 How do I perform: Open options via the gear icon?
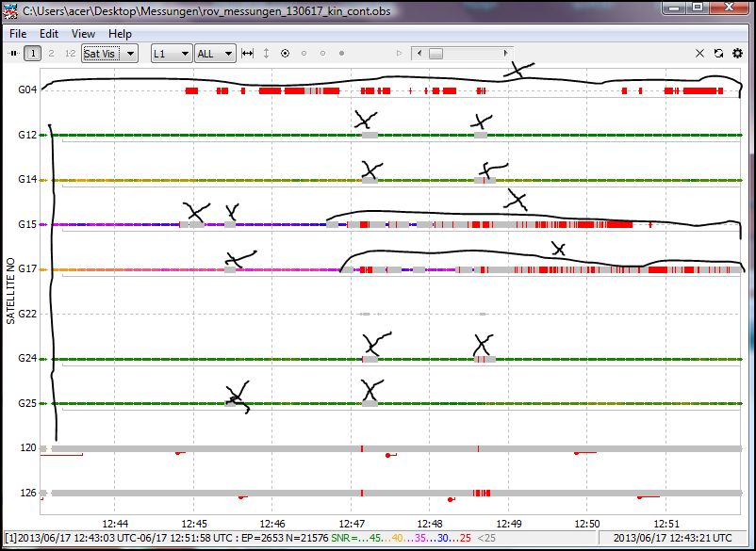click(x=737, y=54)
